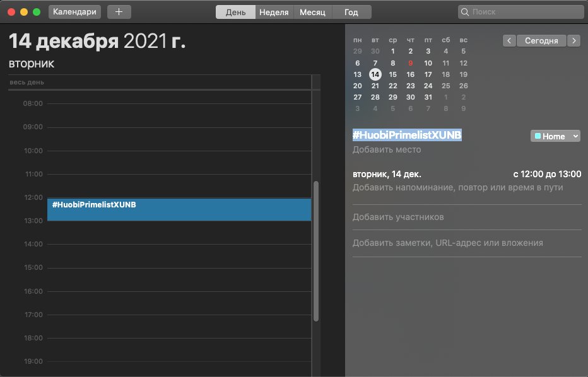Go to next month with right chevron
This screenshot has height=377, width=588.
click(573, 40)
